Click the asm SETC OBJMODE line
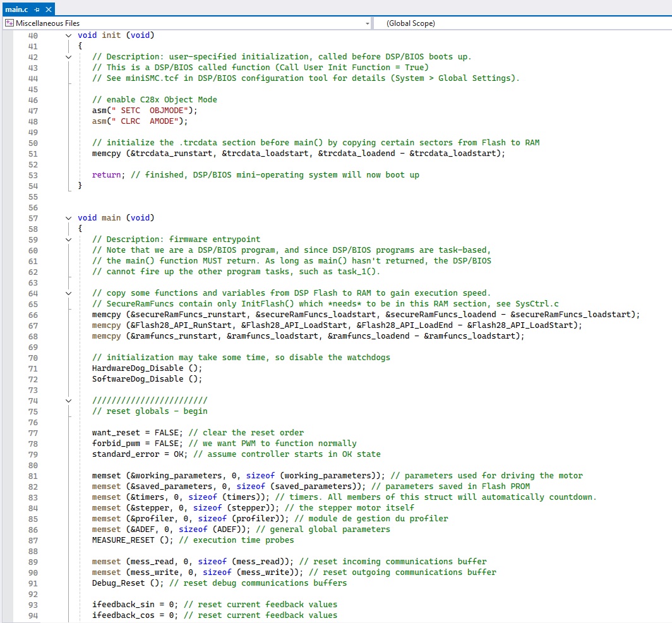672x623 pixels. (x=136, y=111)
